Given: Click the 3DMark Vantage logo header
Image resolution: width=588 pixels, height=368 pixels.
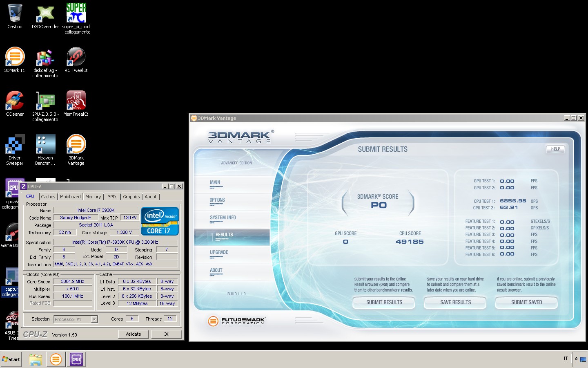Looking at the screenshot, I should (241, 137).
